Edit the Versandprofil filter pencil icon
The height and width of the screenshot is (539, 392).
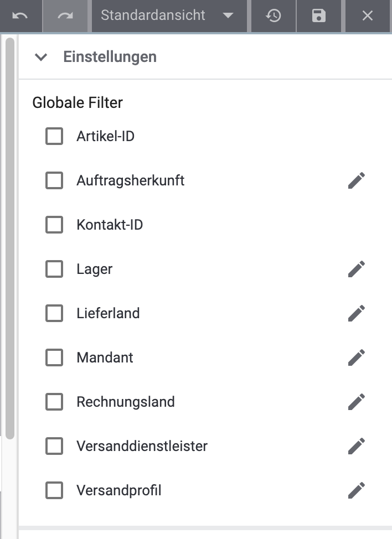pyautogui.click(x=357, y=490)
